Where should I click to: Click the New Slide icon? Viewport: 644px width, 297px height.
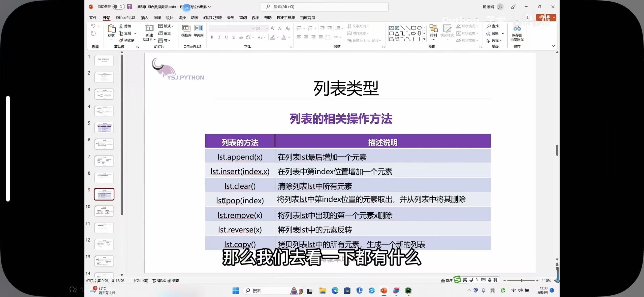coord(149,28)
